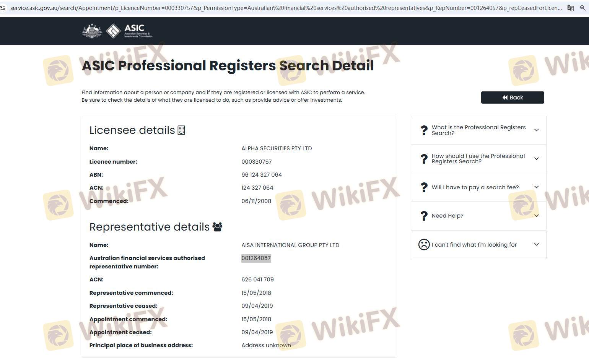
Task: Click the sad face icon
Action: 424,245
